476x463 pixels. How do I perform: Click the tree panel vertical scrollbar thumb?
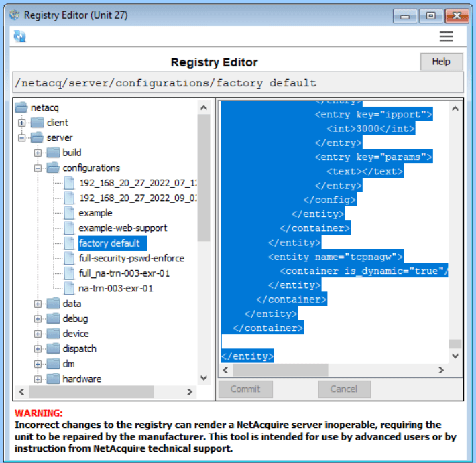[204, 178]
